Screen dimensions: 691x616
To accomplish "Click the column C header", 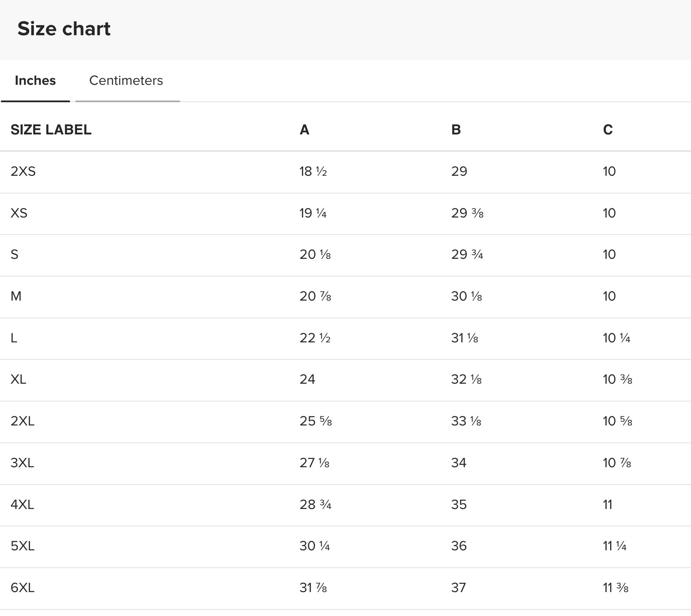I will point(607,130).
